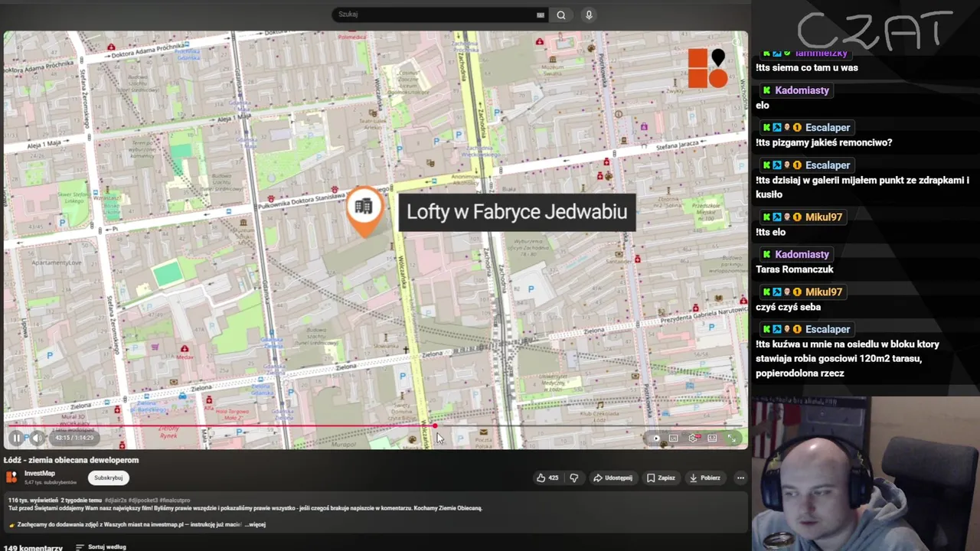Click chat message '!tts siema co tam u was'
The image size is (980, 551).
coord(807,67)
